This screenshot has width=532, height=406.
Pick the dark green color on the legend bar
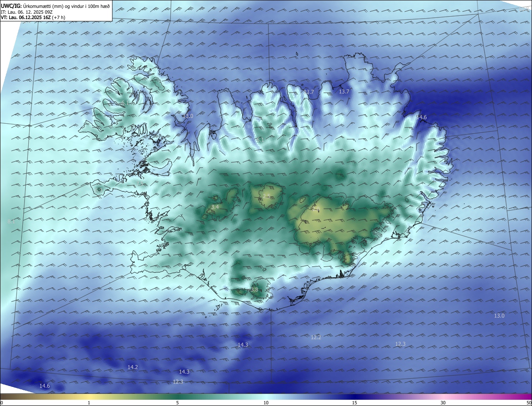177,396
